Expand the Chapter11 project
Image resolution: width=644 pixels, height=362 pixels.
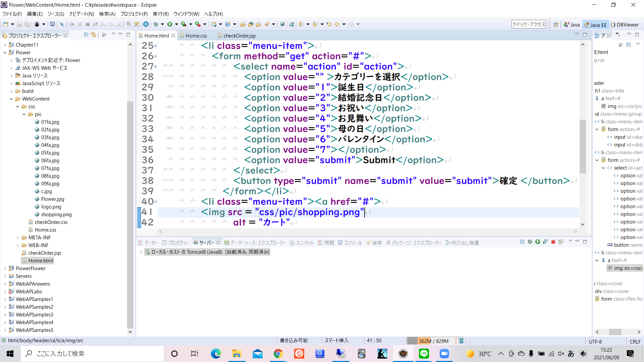(5, 45)
